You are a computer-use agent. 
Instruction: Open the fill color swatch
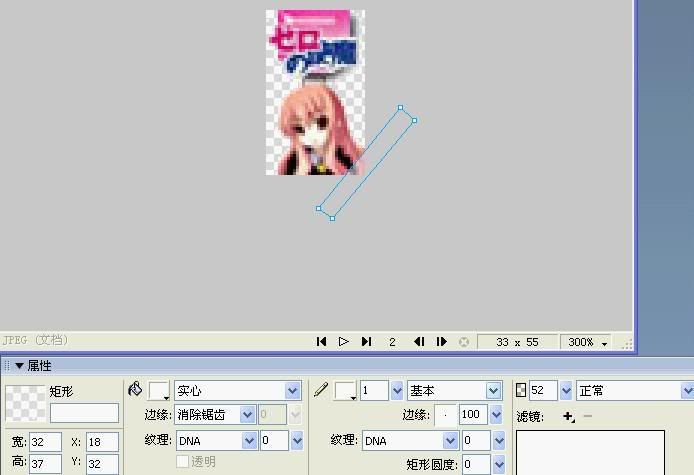pos(159,391)
